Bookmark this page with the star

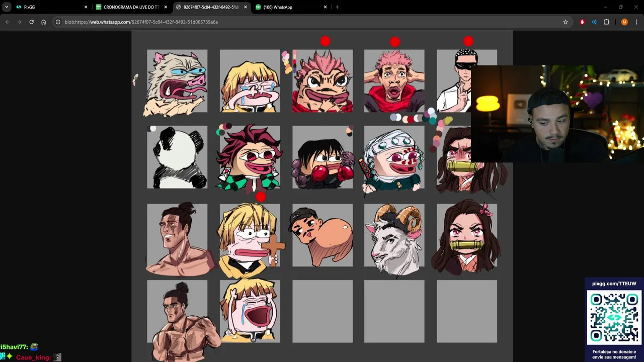566,22
